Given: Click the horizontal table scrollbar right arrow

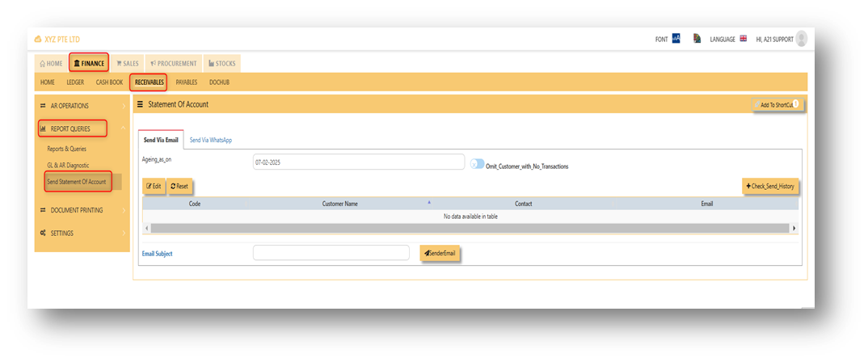Looking at the screenshot, I should coord(794,228).
